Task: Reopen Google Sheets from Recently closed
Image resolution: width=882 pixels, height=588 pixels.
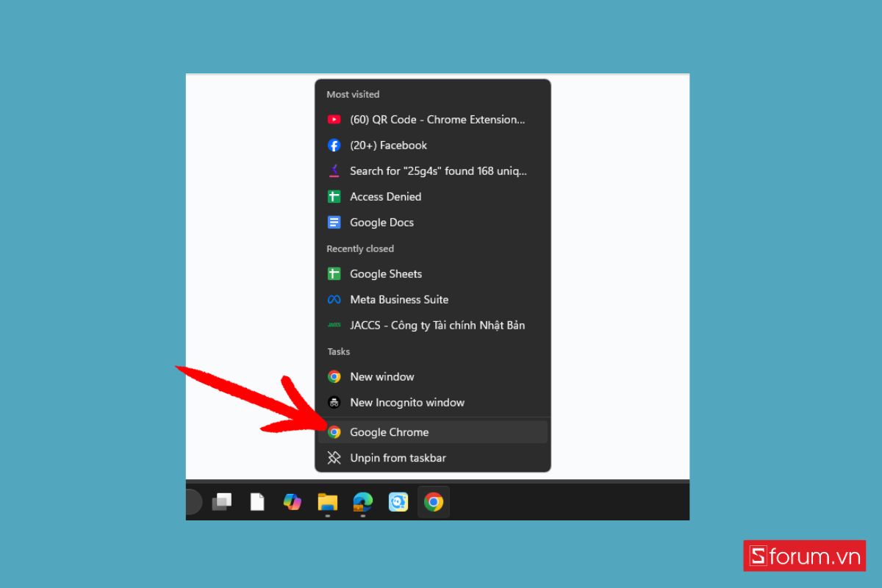Action: 432,273
